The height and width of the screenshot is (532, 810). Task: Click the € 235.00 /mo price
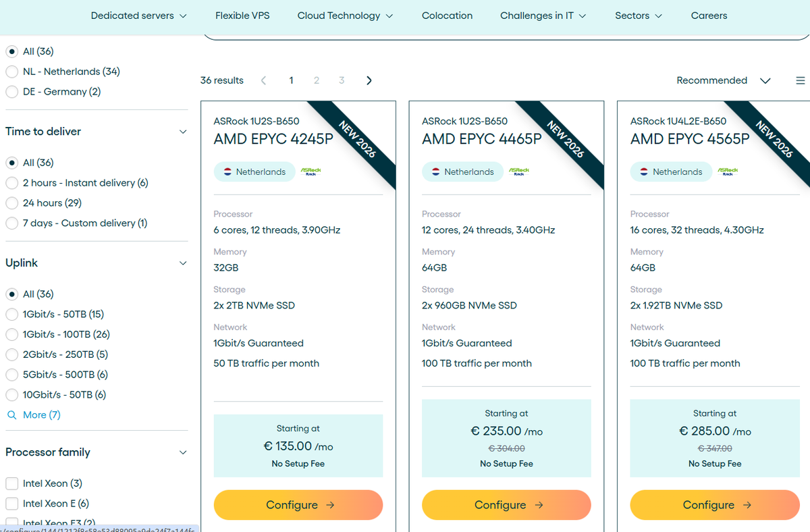[x=507, y=431]
